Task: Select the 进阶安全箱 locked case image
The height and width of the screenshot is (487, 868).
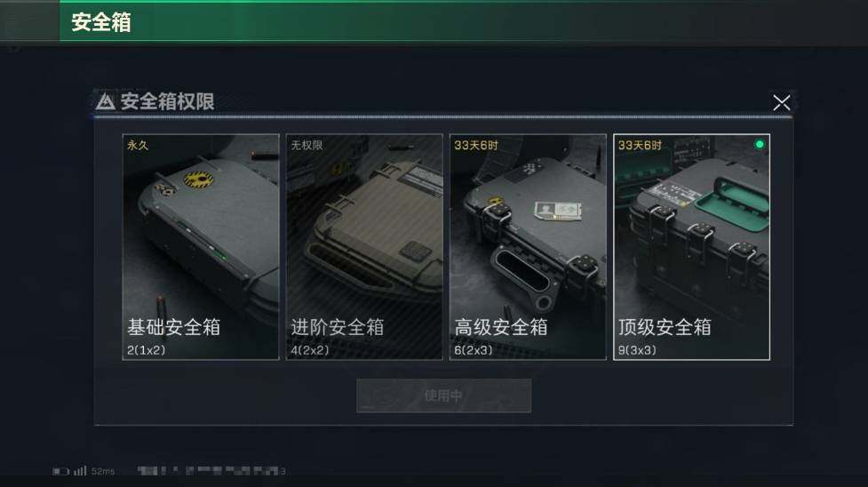Action: 364,247
